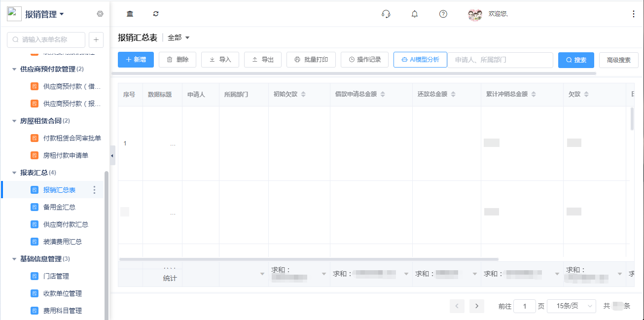Screen dimensions: 644x320
Task: Open 累计冲销总金额 summary 求和 dropdown
Action: click(x=557, y=274)
